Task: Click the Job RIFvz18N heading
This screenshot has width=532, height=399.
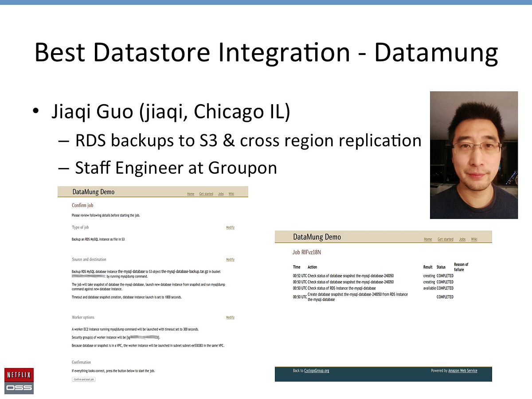Action: [x=306, y=252]
